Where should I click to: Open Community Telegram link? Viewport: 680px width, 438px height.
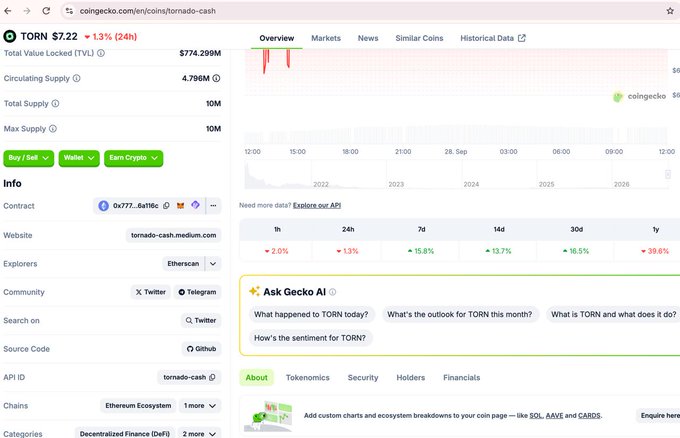tap(197, 292)
